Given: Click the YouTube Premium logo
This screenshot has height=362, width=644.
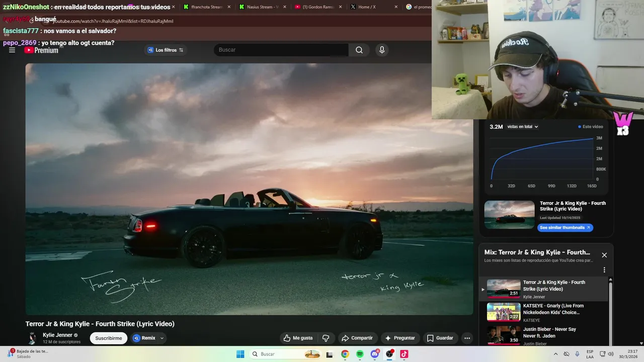Looking at the screenshot, I should pyautogui.click(x=41, y=50).
